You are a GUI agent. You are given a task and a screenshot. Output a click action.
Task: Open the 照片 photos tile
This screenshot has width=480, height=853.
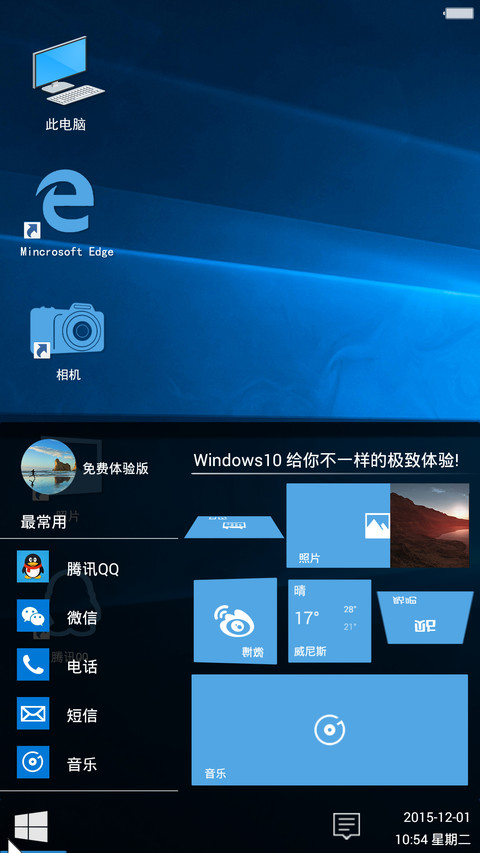(x=338, y=526)
